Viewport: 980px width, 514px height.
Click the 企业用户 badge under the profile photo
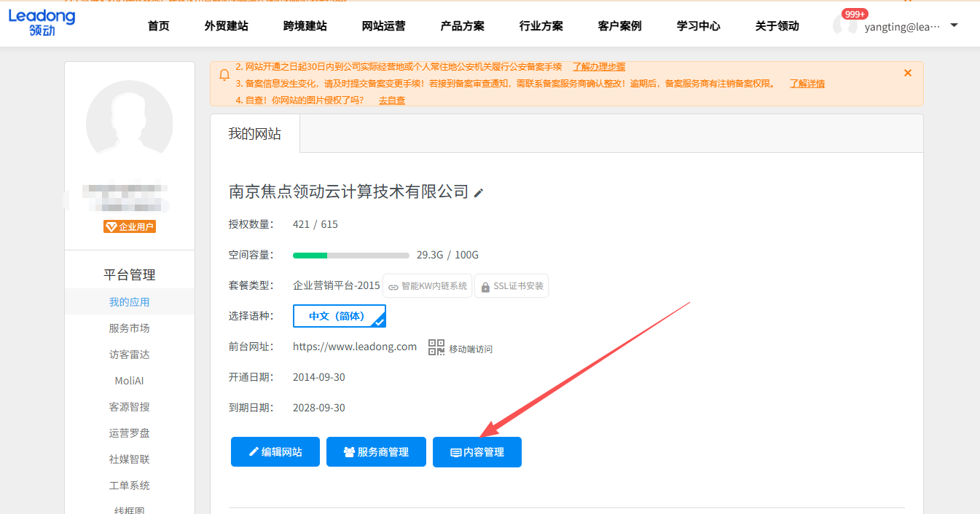click(x=129, y=226)
